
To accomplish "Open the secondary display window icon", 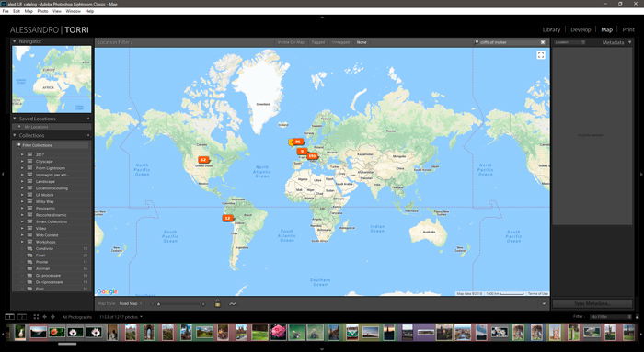I will [x=22, y=317].
